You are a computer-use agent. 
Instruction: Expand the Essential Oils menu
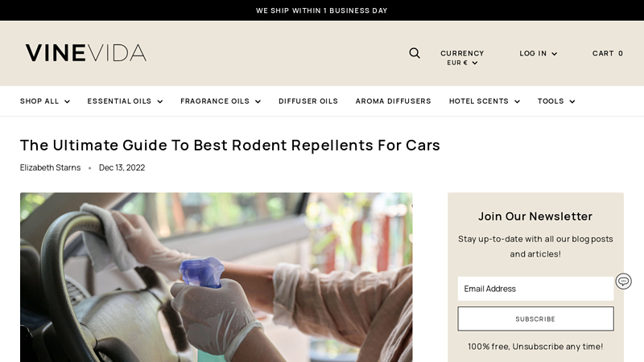125,101
